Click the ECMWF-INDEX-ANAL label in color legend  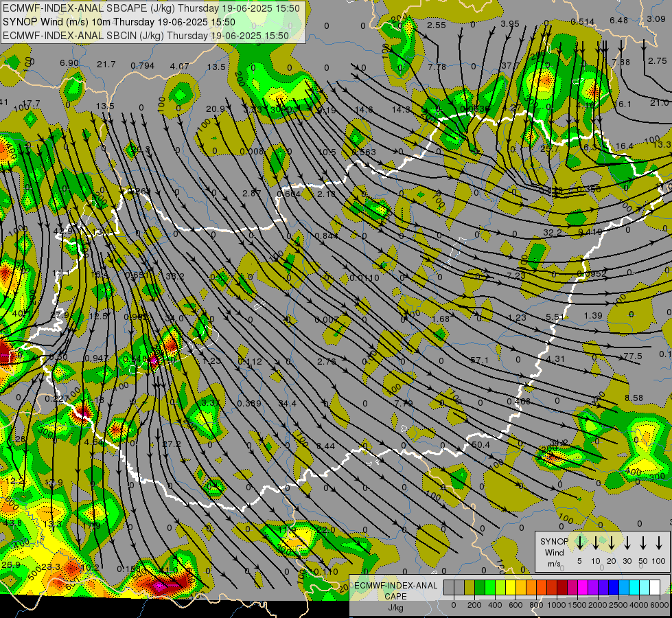(x=395, y=586)
